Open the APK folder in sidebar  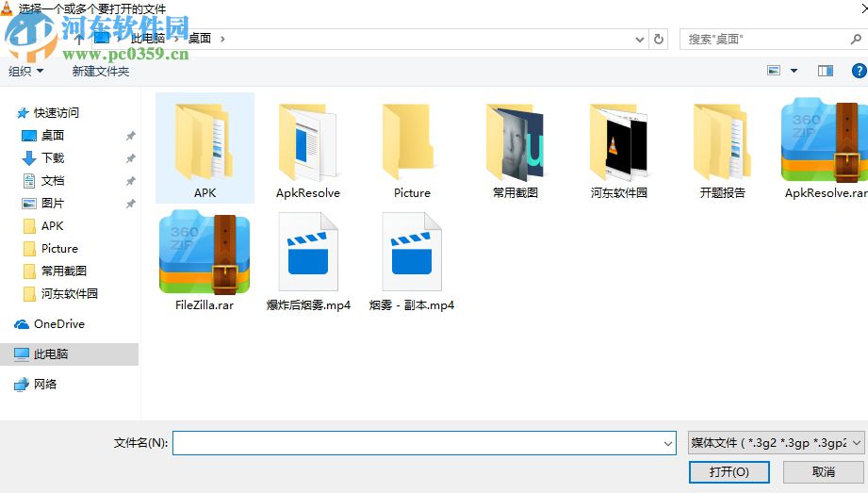coord(43,226)
